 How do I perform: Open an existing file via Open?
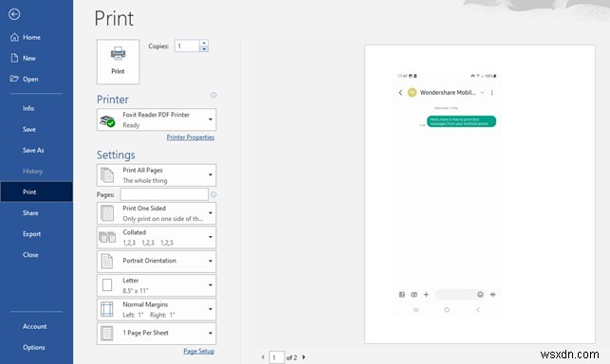(x=30, y=79)
